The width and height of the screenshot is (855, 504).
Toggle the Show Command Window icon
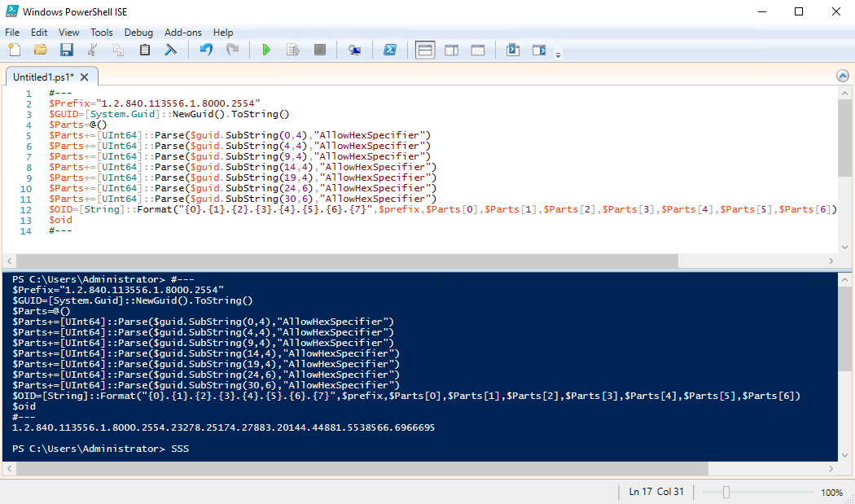coord(513,50)
